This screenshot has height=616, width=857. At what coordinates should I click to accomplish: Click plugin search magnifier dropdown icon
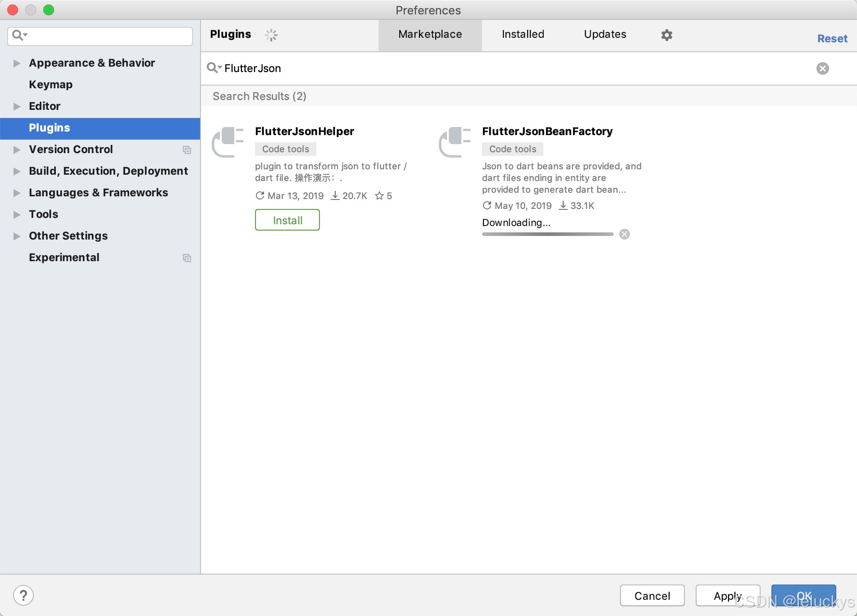pyautogui.click(x=214, y=68)
